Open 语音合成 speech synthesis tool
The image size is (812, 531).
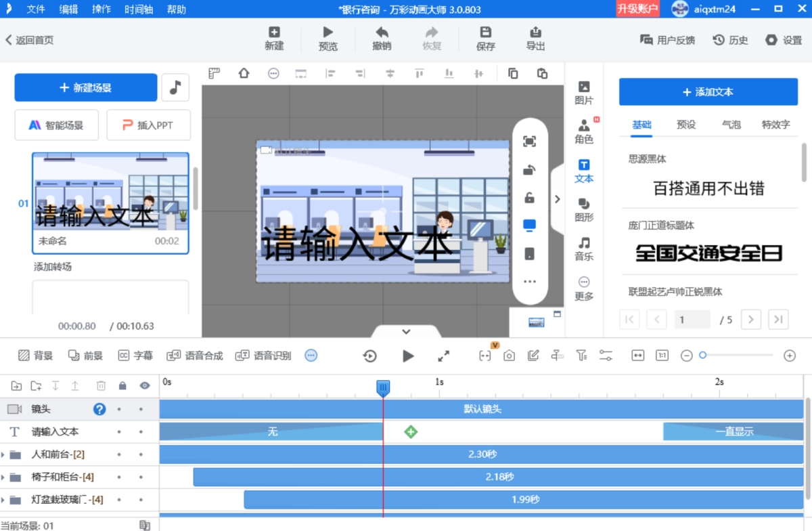pos(195,356)
